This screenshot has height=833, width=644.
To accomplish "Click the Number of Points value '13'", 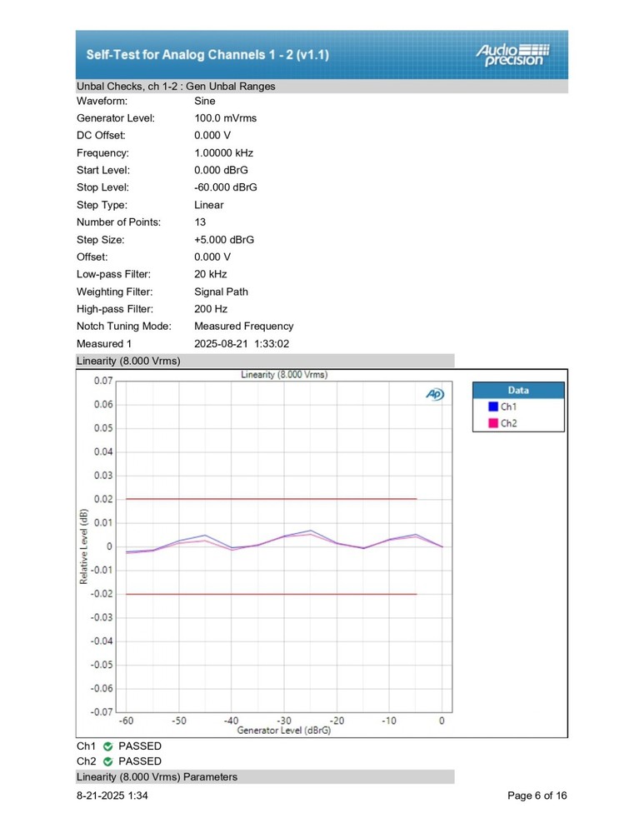I will [x=200, y=222].
